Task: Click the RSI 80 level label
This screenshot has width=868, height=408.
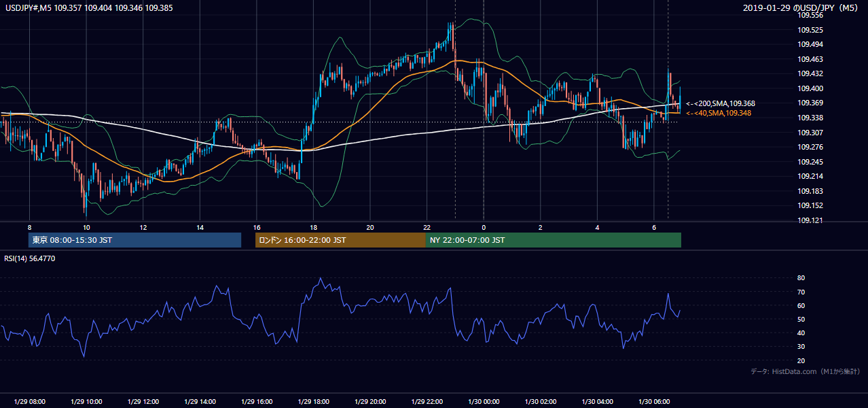Action: pos(801,278)
